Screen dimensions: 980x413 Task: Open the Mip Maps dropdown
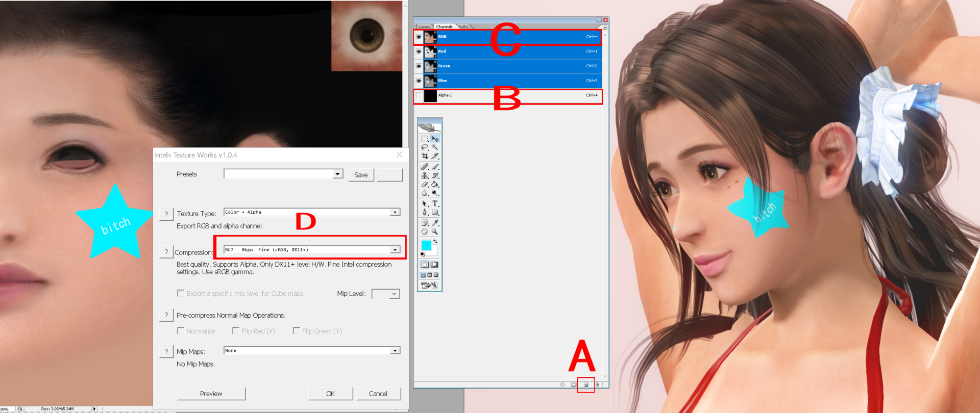[x=395, y=351]
